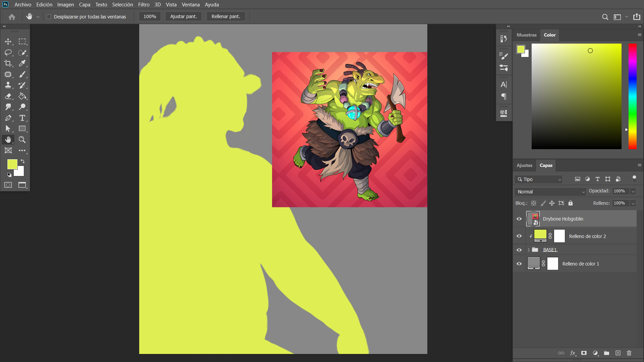This screenshot has width=644, height=362.
Task: Select the Move tool
Action: tap(8, 42)
